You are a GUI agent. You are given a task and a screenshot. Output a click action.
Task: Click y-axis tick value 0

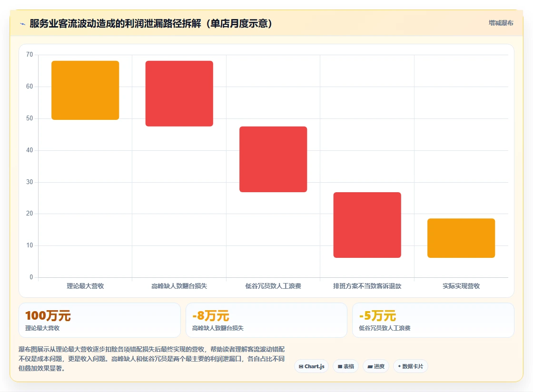31,277
